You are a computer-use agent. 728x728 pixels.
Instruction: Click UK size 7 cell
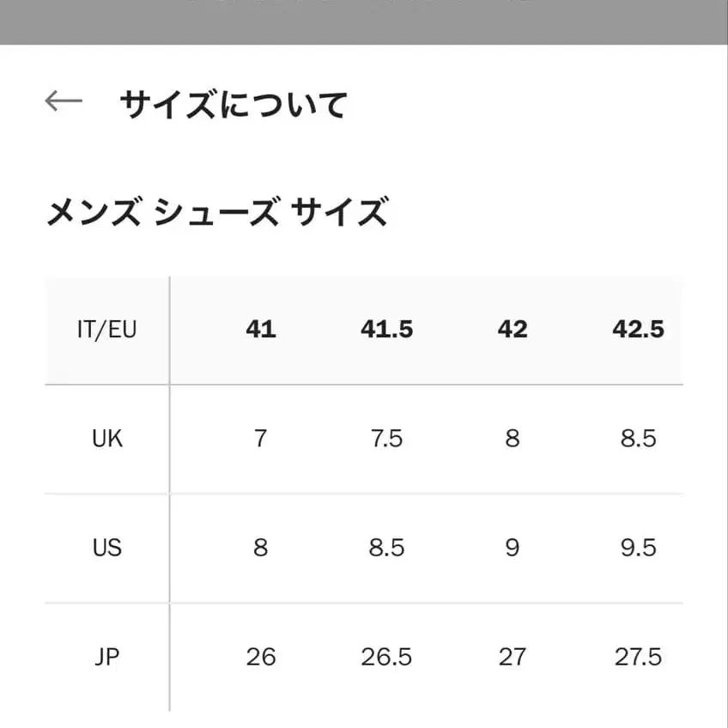[260, 438]
